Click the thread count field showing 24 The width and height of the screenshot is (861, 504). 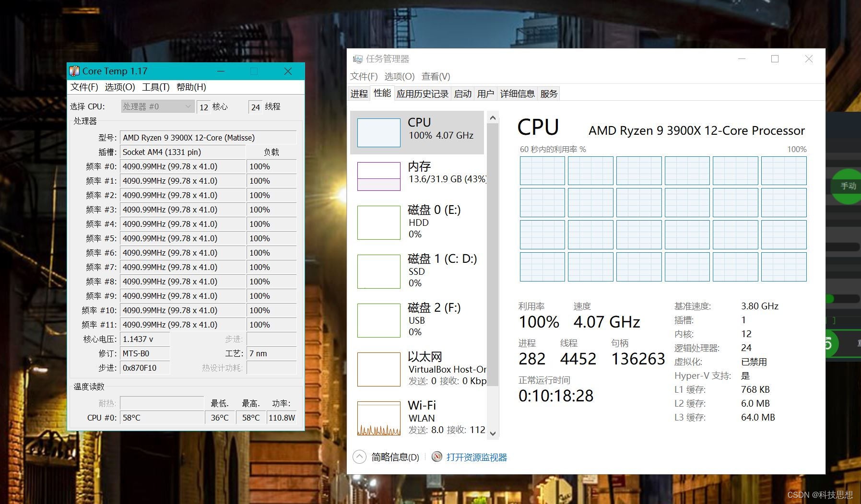tap(256, 107)
